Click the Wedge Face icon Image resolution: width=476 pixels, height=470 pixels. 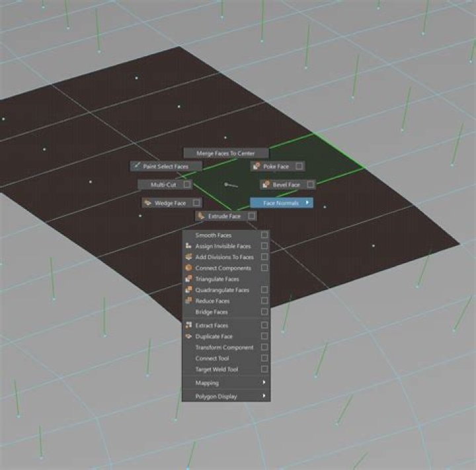pyautogui.click(x=148, y=202)
